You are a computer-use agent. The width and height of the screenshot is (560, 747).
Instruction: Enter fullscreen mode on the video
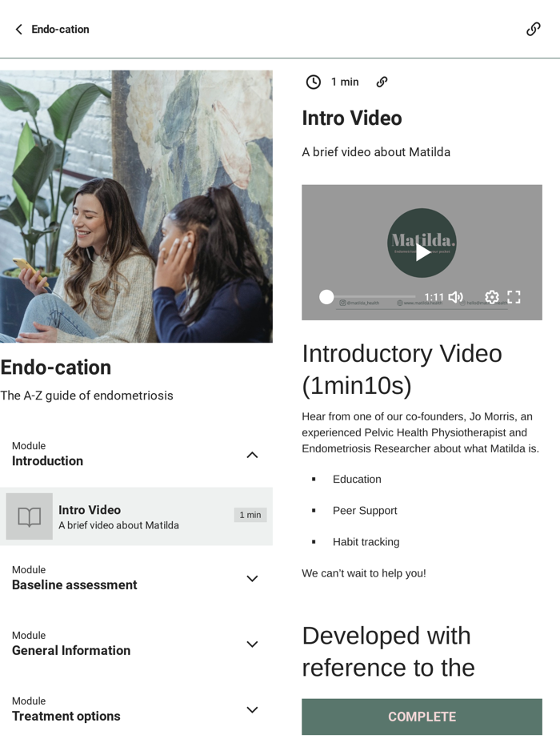[x=514, y=297]
